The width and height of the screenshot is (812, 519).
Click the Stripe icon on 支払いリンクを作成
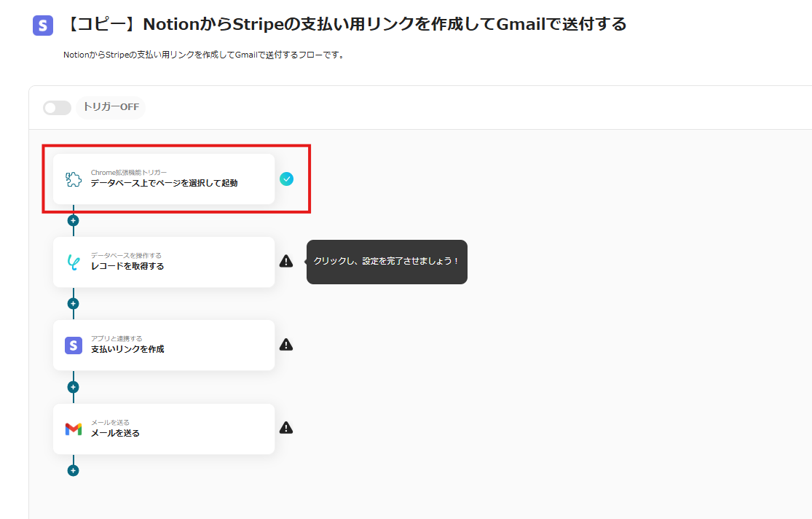tap(74, 346)
